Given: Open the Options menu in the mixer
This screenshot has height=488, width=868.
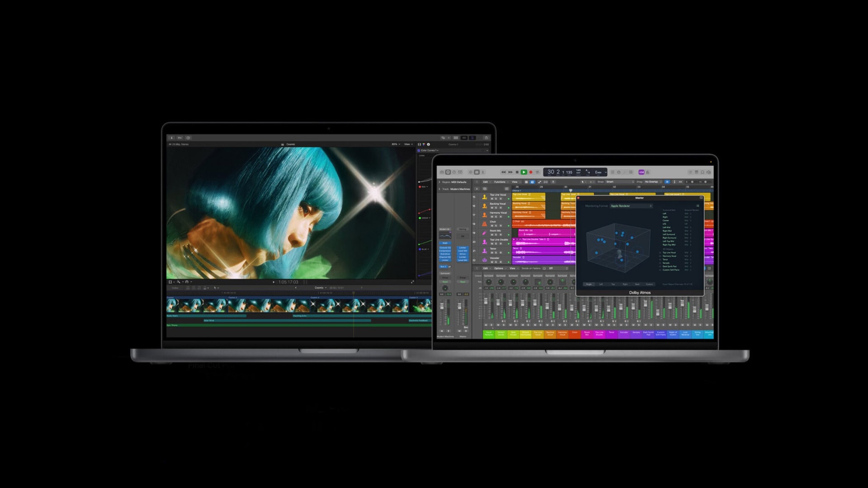Looking at the screenshot, I should tap(499, 268).
